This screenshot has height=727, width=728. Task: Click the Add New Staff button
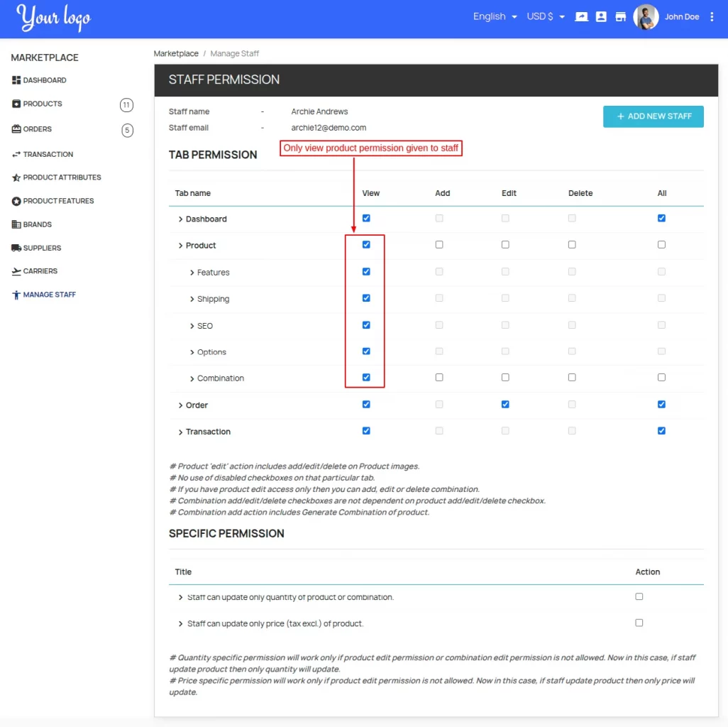653,116
